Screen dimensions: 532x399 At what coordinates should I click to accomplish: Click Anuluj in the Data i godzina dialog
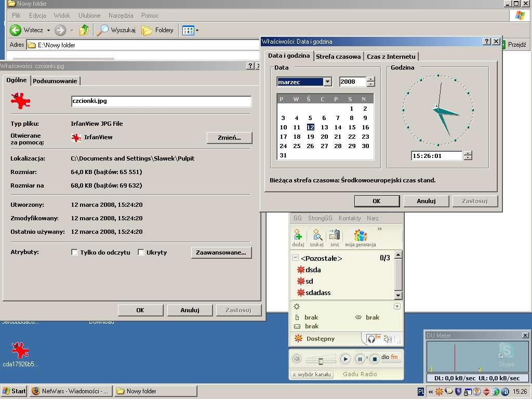pyautogui.click(x=426, y=201)
